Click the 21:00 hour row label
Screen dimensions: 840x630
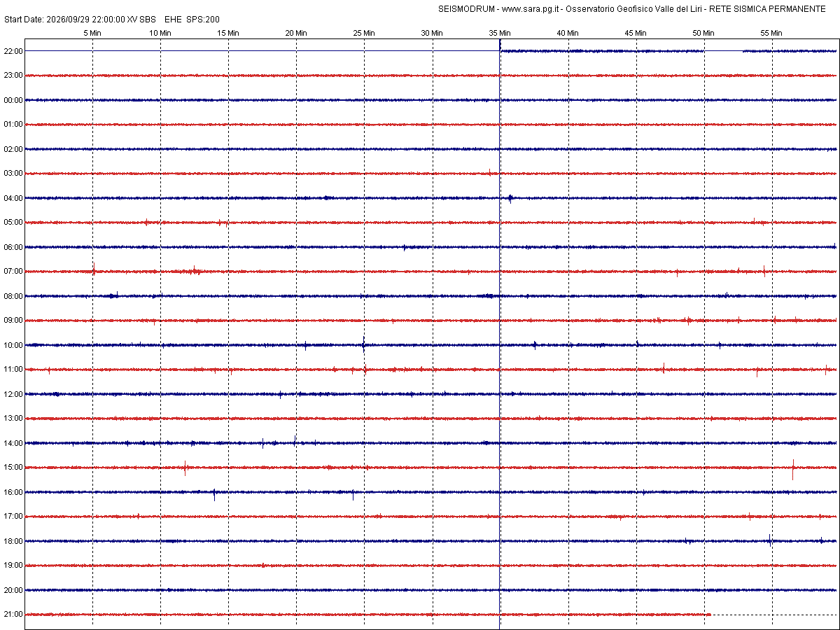click(x=13, y=615)
